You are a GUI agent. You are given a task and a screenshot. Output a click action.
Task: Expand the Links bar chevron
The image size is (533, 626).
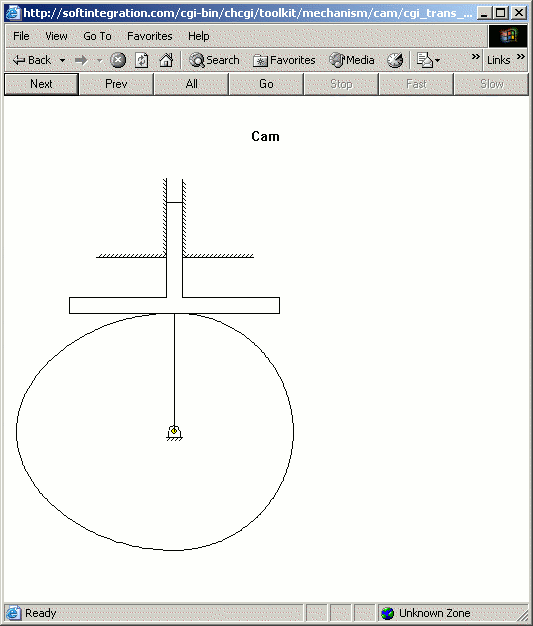pyautogui.click(x=521, y=56)
